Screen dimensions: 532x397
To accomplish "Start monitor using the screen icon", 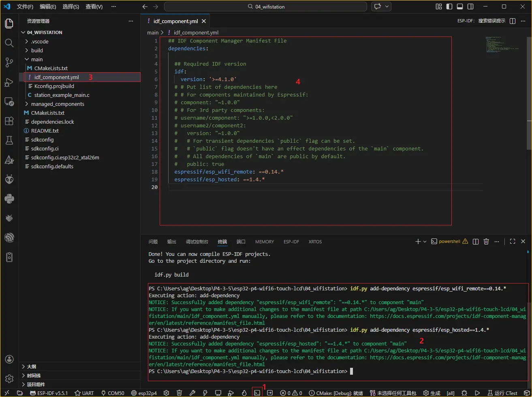I will [218, 392].
